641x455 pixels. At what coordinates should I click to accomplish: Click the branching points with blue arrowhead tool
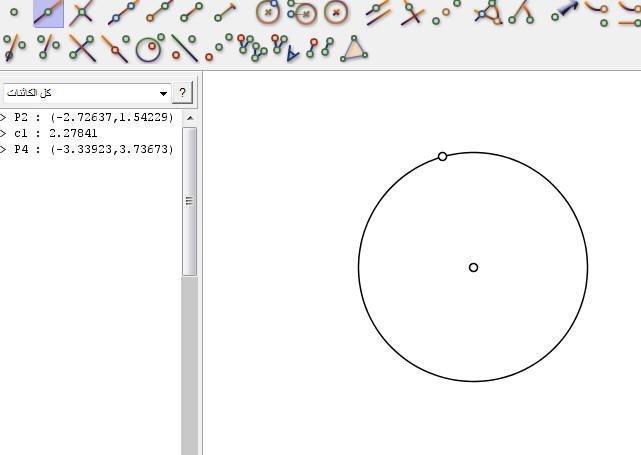click(285, 47)
